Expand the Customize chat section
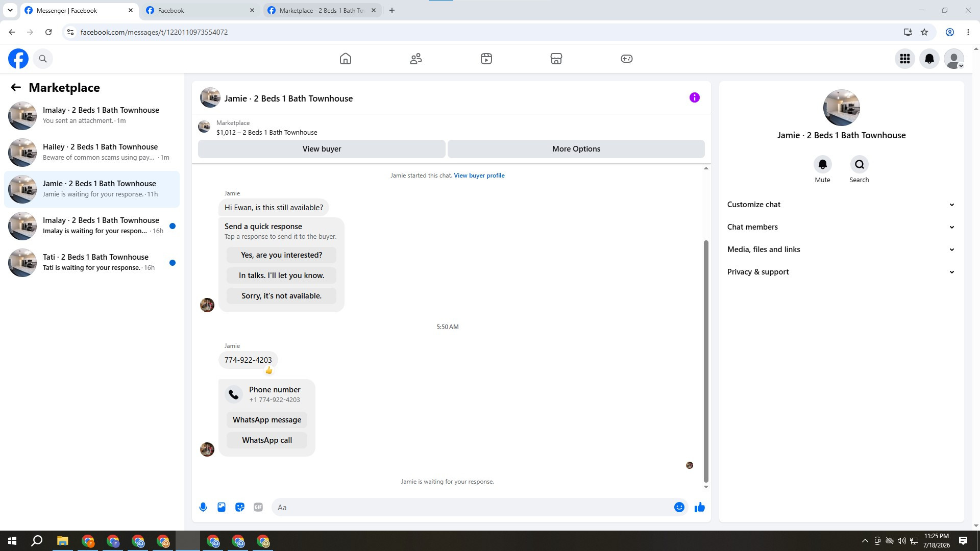Image resolution: width=980 pixels, height=551 pixels. [x=841, y=205]
